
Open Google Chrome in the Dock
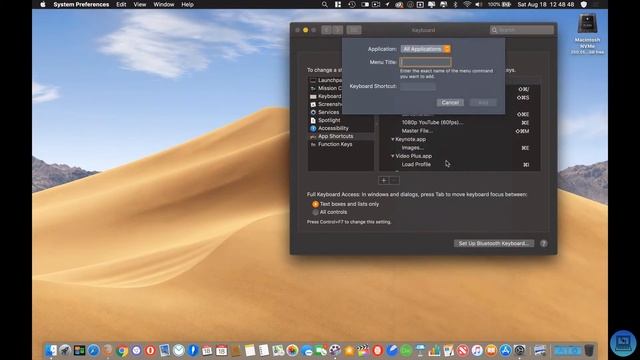(x=122, y=350)
